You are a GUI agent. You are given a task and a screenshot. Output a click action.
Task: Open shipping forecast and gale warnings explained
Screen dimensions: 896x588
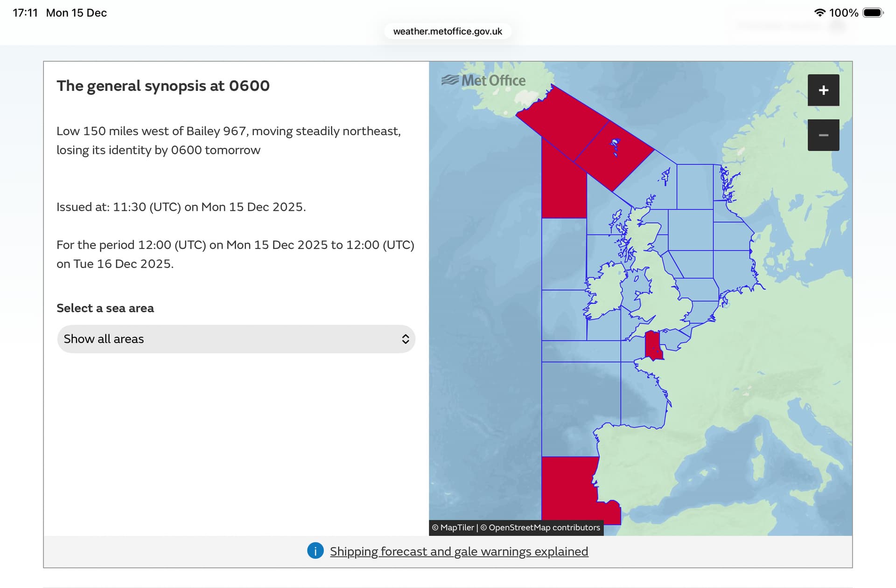click(459, 551)
